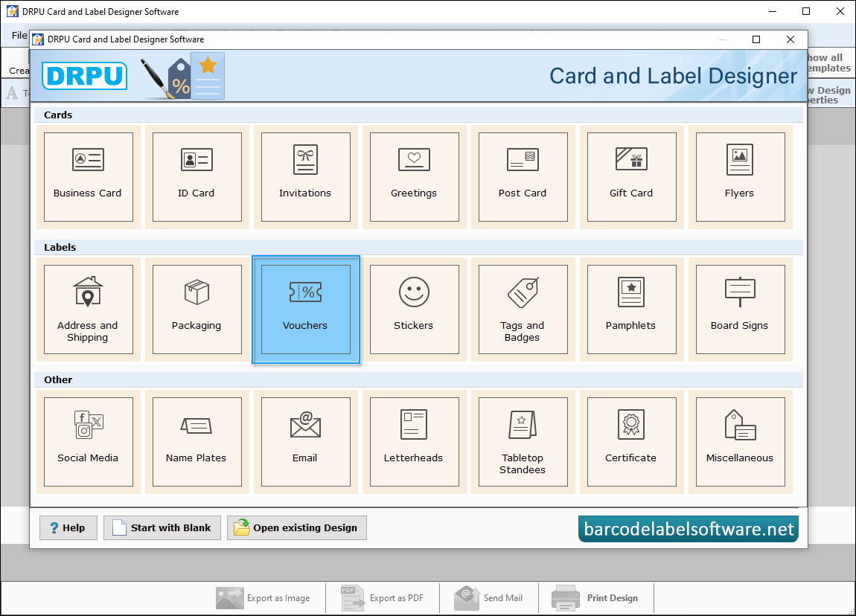Select the Post Card category
Screen dimensions: 856x616
pyautogui.click(x=523, y=177)
